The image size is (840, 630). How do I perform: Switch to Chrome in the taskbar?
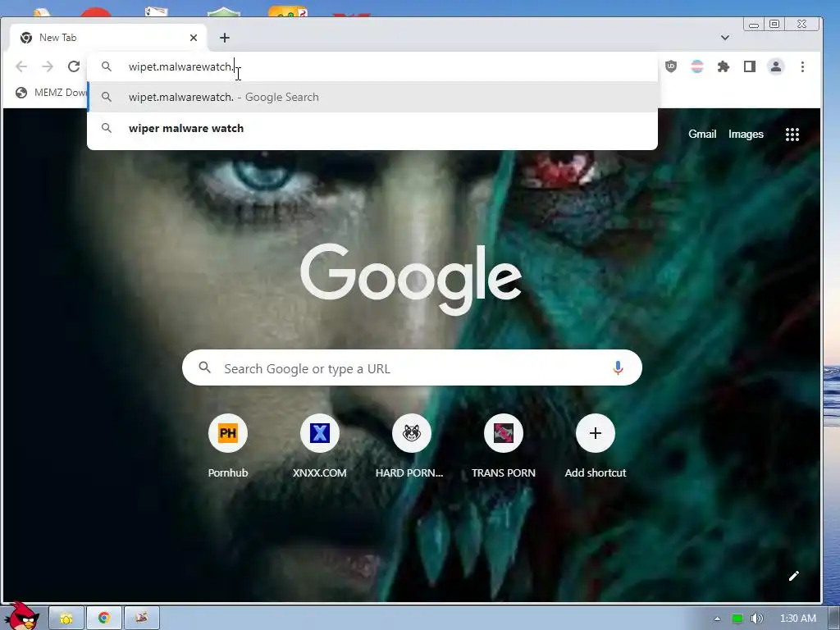click(x=104, y=619)
